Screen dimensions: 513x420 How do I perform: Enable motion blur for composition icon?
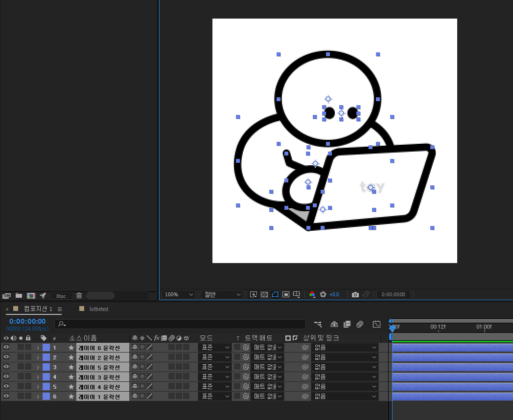point(360,324)
